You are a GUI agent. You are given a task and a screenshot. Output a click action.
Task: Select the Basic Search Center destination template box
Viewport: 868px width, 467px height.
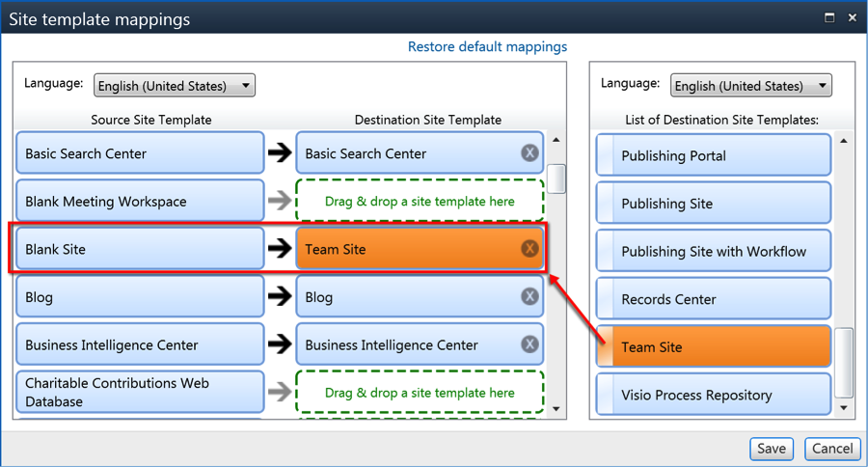coord(420,152)
